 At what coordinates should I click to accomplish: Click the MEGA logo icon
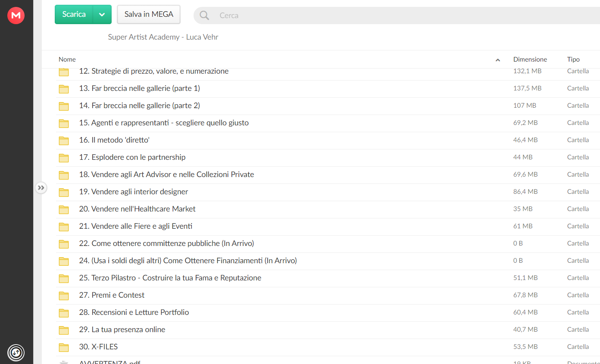pyautogui.click(x=16, y=16)
